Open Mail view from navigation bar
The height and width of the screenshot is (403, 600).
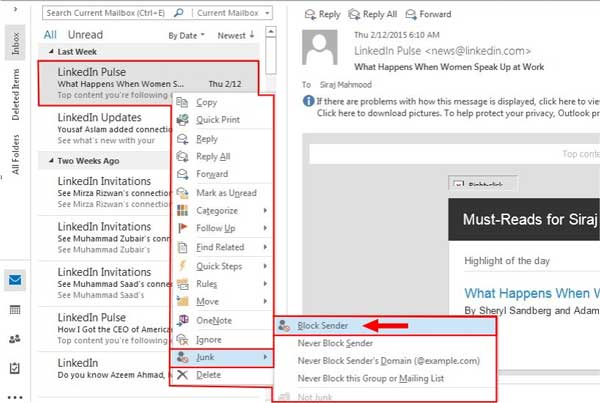15,280
